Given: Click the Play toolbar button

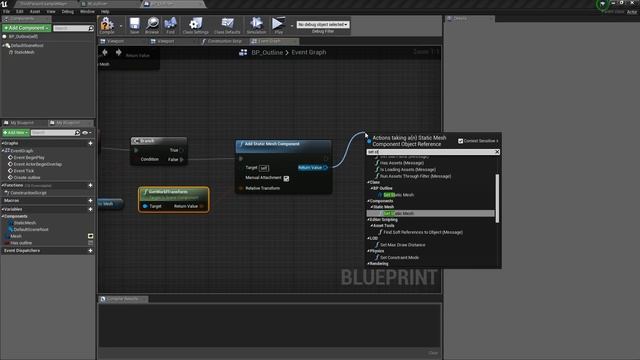Looking at the screenshot, I should (x=278, y=24).
